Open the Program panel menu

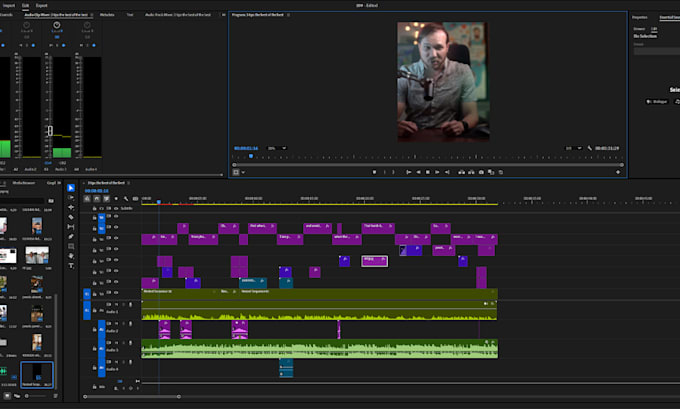tap(288, 15)
